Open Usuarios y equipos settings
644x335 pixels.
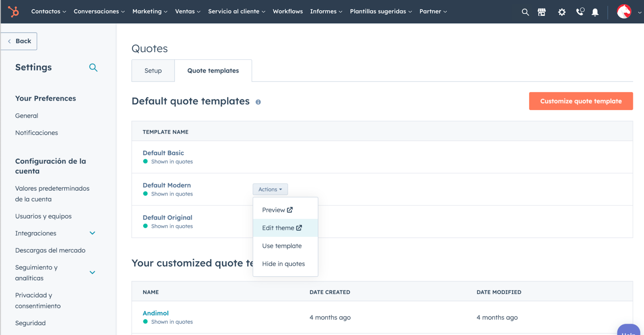pos(43,216)
